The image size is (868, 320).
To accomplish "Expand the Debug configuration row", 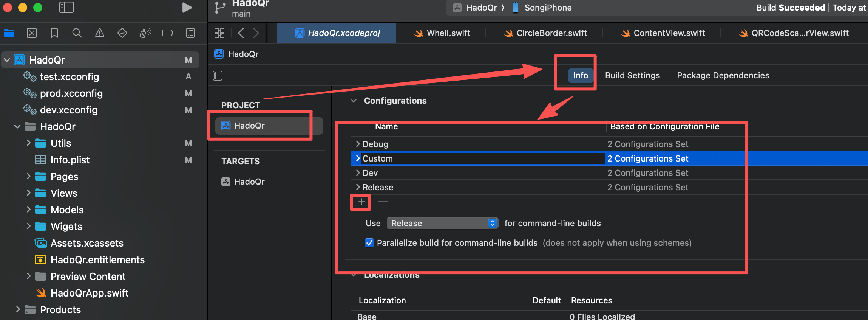I will (x=358, y=144).
